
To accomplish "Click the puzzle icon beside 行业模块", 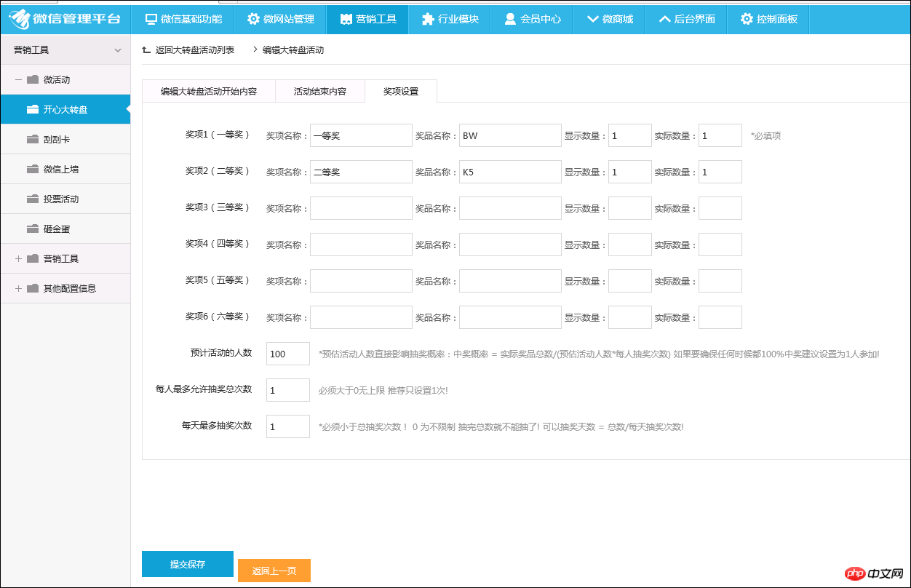I will (x=428, y=19).
